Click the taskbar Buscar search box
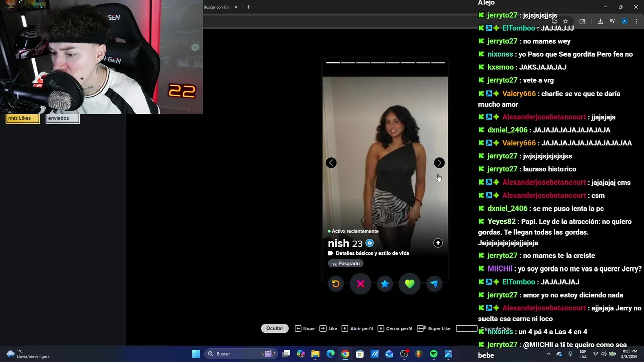644x362 pixels. 240,354
